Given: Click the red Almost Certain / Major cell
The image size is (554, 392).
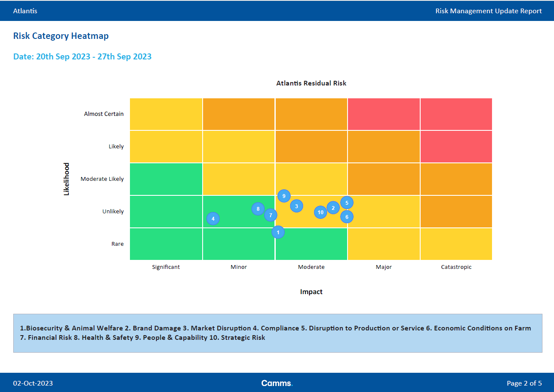Looking at the screenshot, I should (x=384, y=114).
